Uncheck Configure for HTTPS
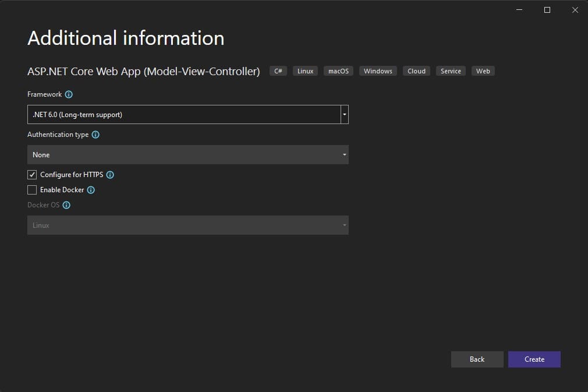 point(32,175)
